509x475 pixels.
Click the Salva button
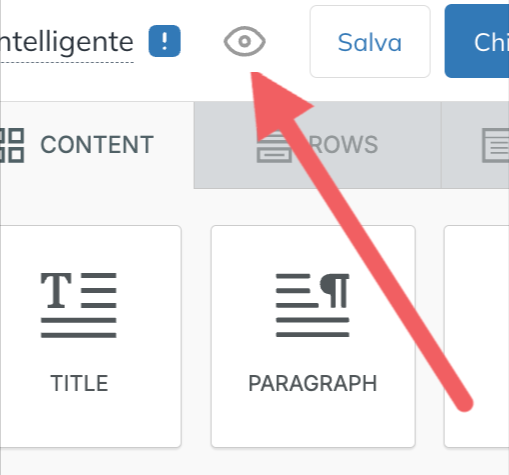[370, 42]
